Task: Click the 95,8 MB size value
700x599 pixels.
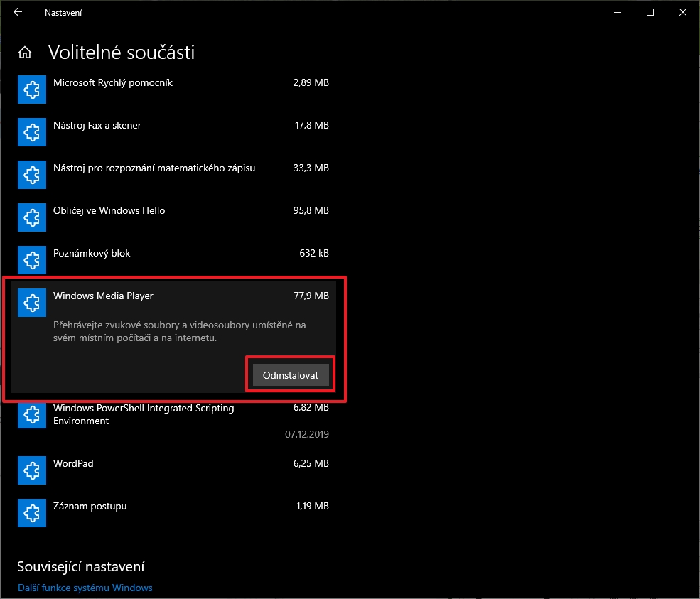Action: click(x=311, y=210)
